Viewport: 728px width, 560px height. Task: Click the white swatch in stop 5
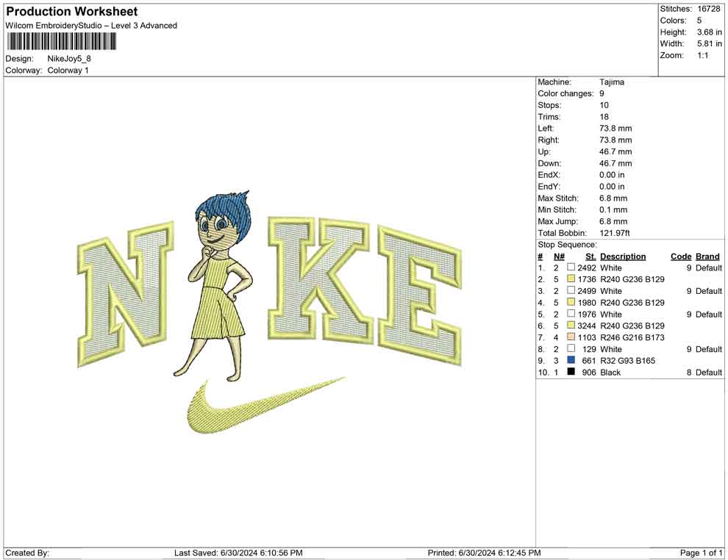[571, 314]
